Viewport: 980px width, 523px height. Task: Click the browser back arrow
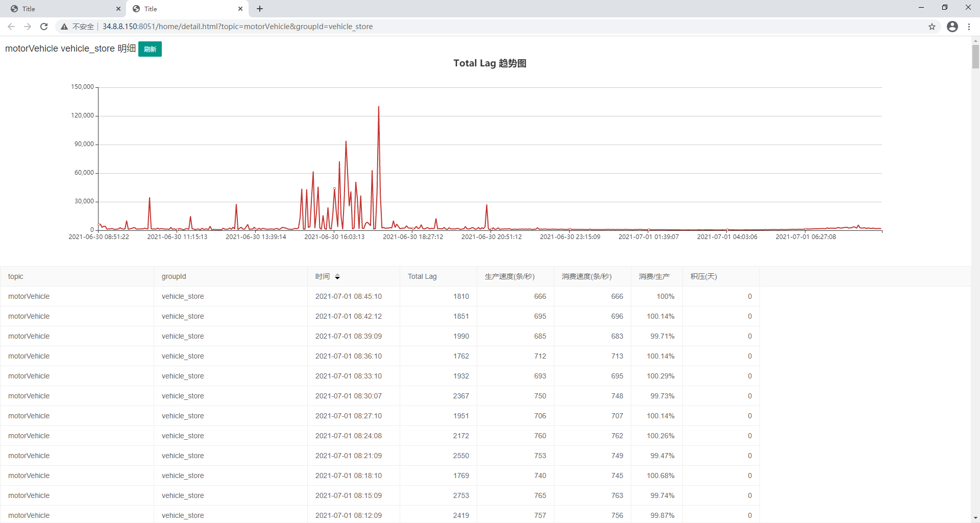11,27
